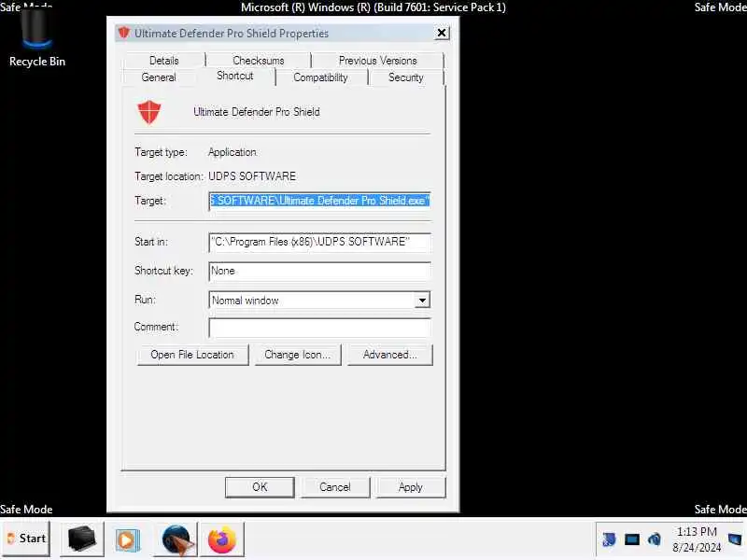Click the Application target type value
Viewport: 747px width, 560px height.
coord(233,152)
